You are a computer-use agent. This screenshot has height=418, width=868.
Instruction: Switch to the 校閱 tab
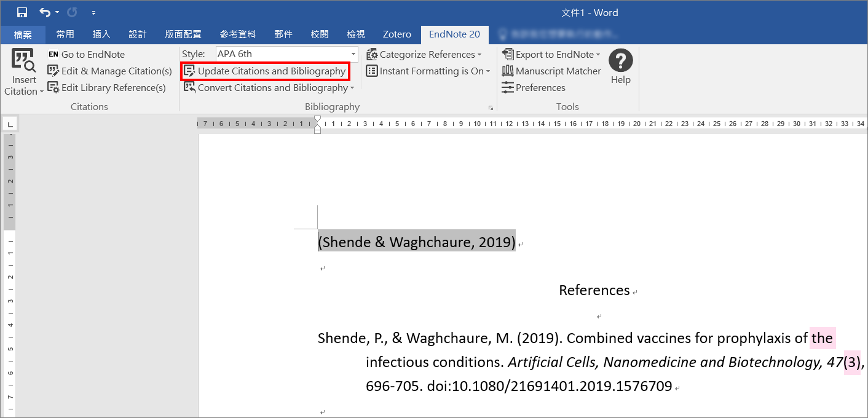320,34
